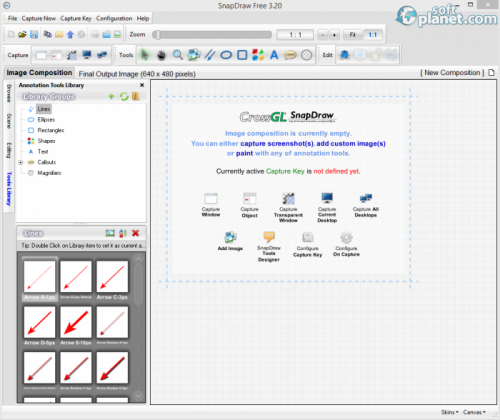Open the File menu
The width and height of the screenshot is (500, 420).
pyautogui.click(x=12, y=18)
